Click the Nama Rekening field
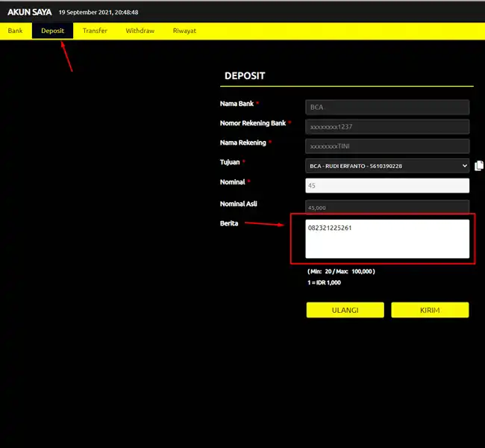Viewport: 485px width, 448px height. pos(387,146)
